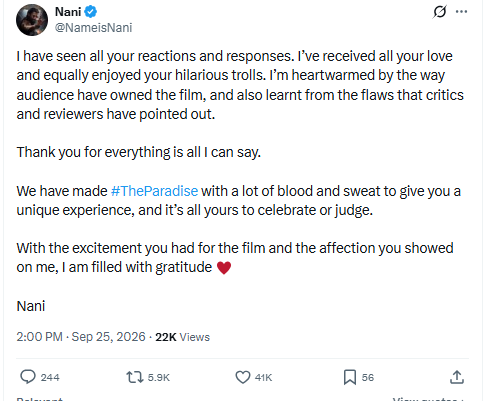Like the post with the heart icon
The width and height of the screenshot is (488, 401).
pyautogui.click(x=243, y=377)
